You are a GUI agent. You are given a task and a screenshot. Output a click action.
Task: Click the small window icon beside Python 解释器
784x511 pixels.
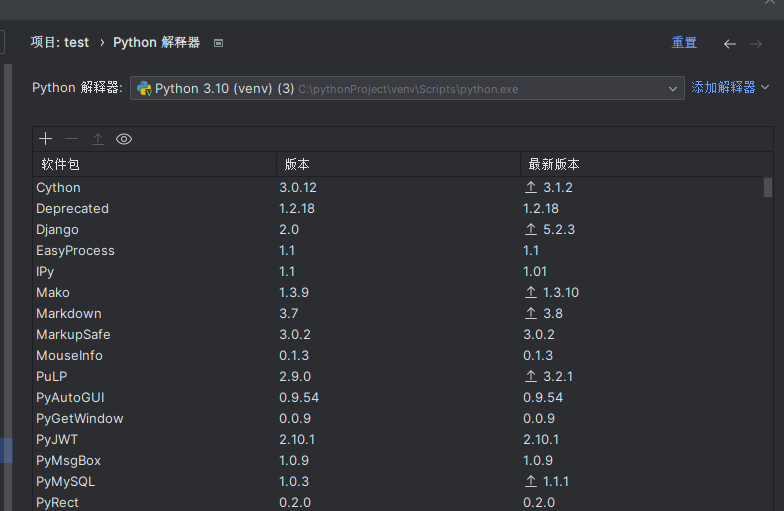(218, 43)
